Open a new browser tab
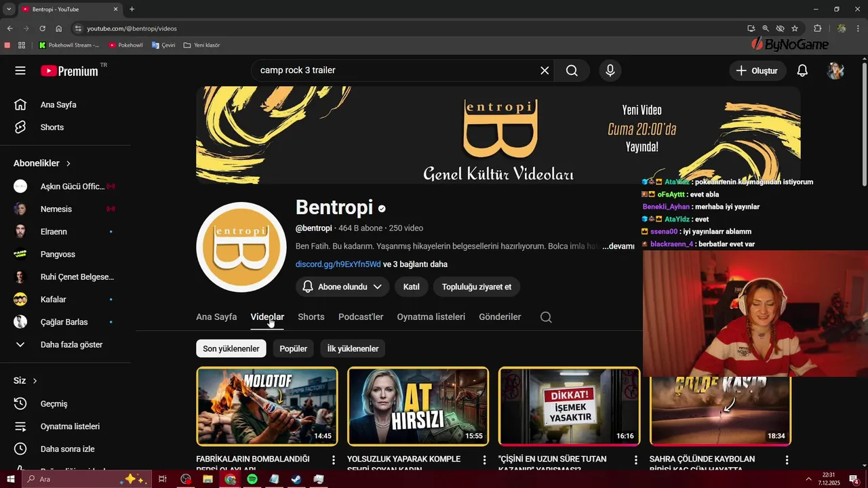The width and height of the screenshot is (868, 488). tap(132, 9)
